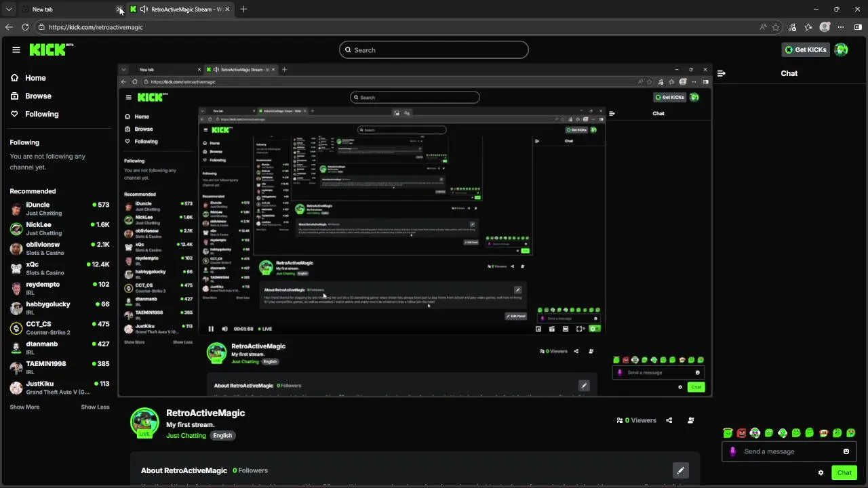Click the stream video player
868x488 pixels.
pos(415,230)
